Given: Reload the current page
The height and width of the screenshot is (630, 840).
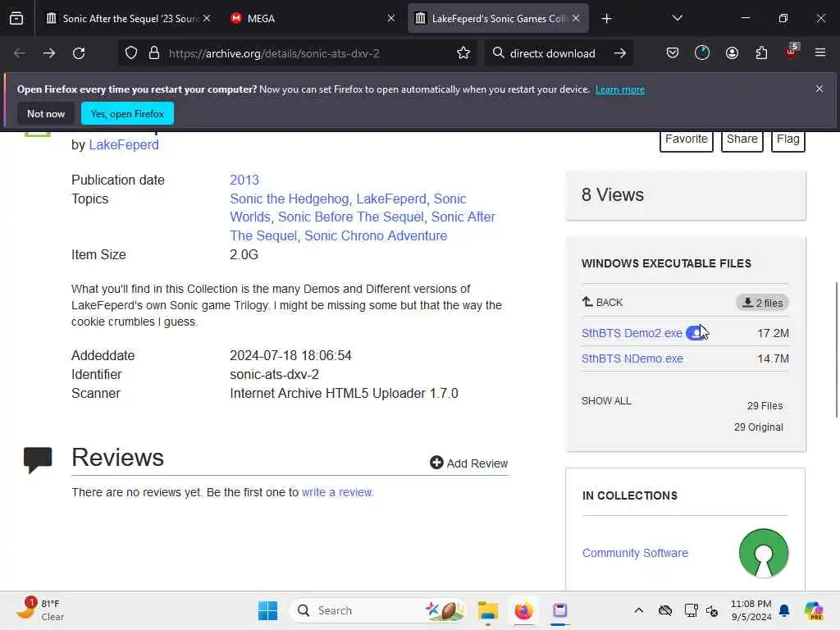Looking at the screenshot, I should click(79, 53).
